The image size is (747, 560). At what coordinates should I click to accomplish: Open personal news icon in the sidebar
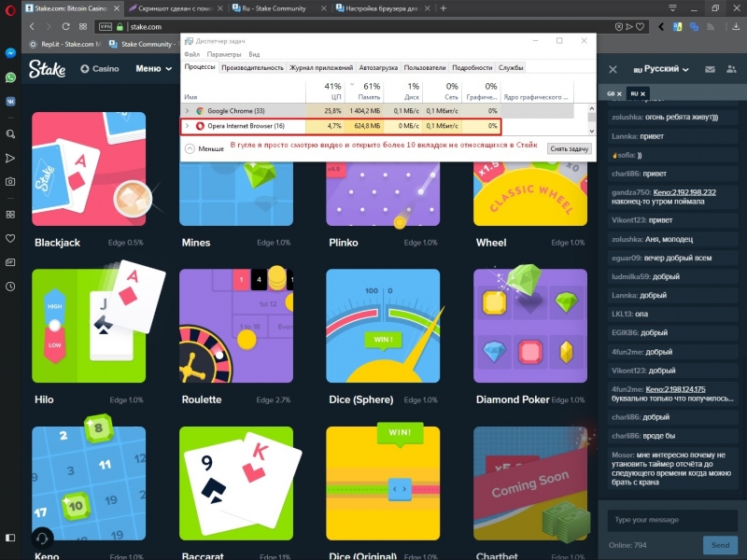10,262
